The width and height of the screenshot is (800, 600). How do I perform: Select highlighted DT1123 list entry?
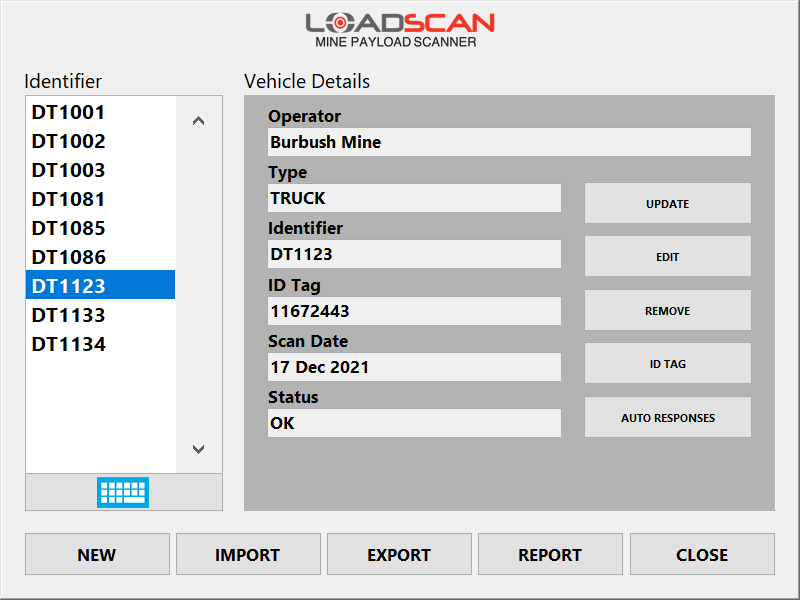[x=101, y=285]
